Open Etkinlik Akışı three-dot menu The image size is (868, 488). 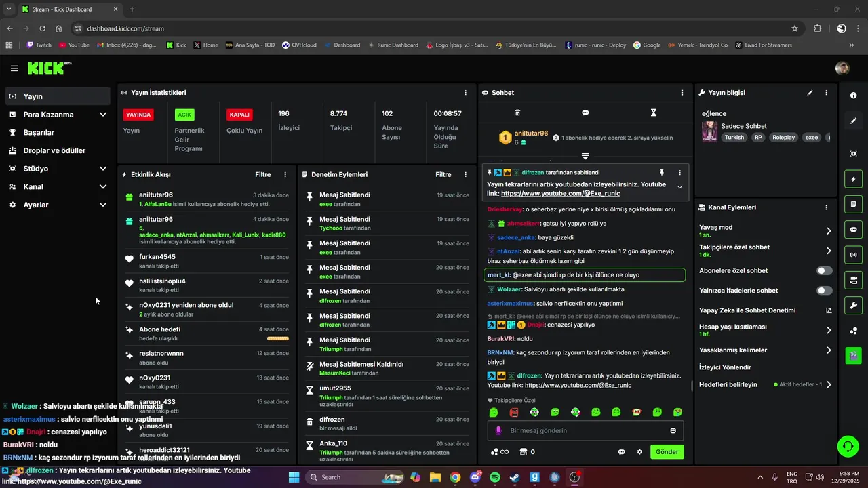[285, 174]
